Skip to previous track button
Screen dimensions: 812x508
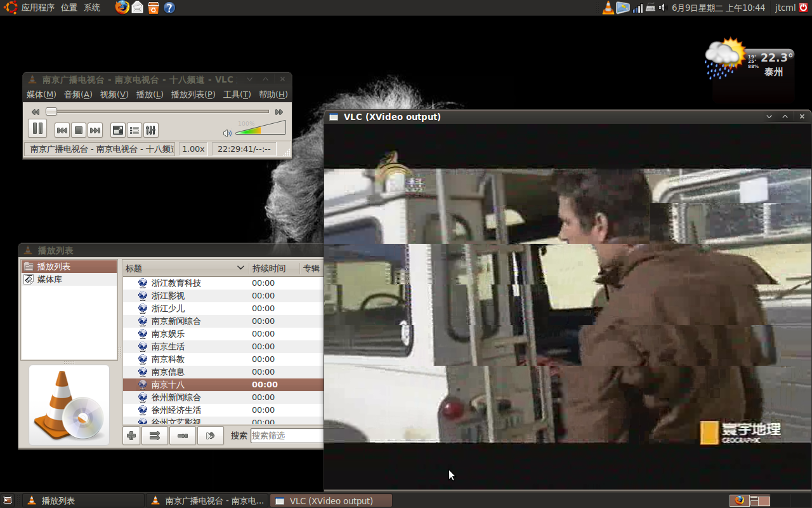62,130
